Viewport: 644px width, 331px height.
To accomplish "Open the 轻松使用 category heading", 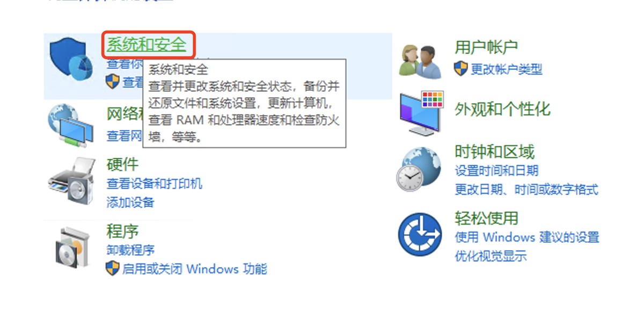I will point(486,218).
